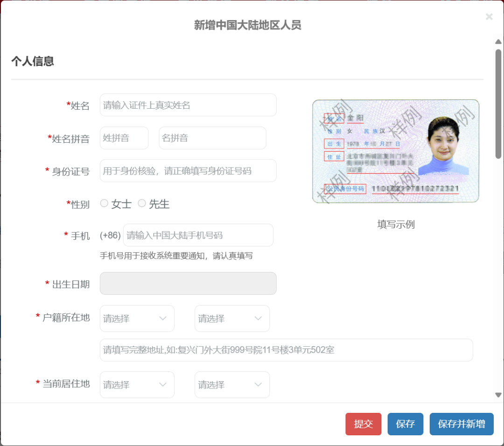Click the 手机 mobile number field
Image resolution: width=504 pixels, height=446 pixels.
click(198, 235)
